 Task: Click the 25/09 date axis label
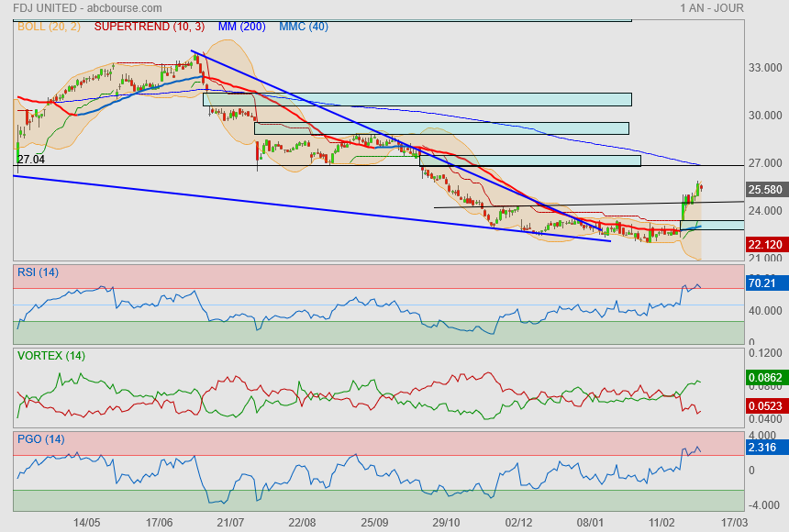374,523
